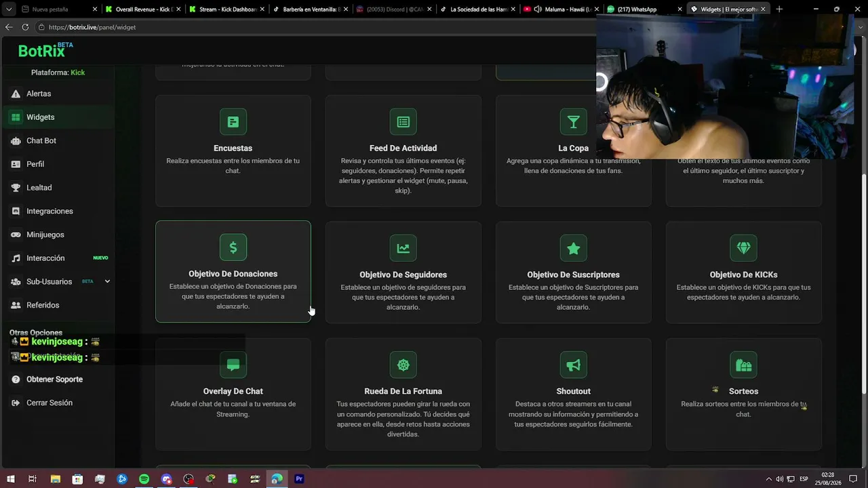
Task: Select the Objetivo De Seguidores title
Action: point(403,274)
